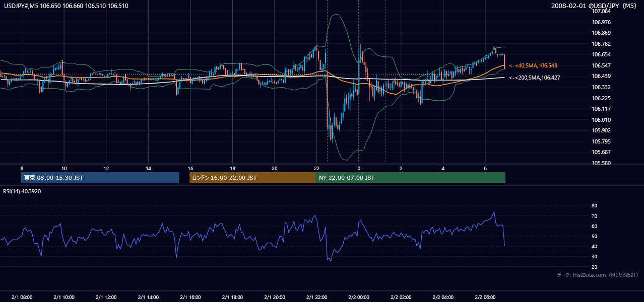Click the 2/1 12:00 time axis label
The image size is (644, 302).
[x=106, y=297]
